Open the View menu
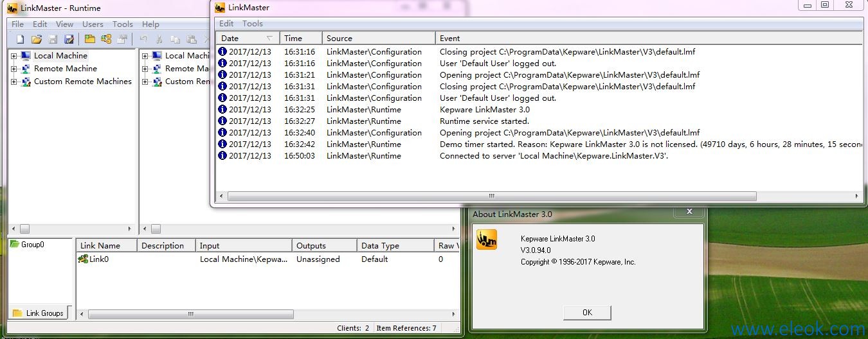This screenshot has height=339, width=868. coord(65,24)
